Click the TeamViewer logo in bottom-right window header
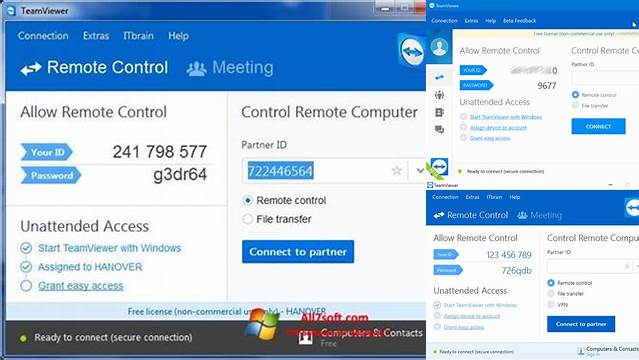Viewport: 639px width, 360px height. coord(632,208)
